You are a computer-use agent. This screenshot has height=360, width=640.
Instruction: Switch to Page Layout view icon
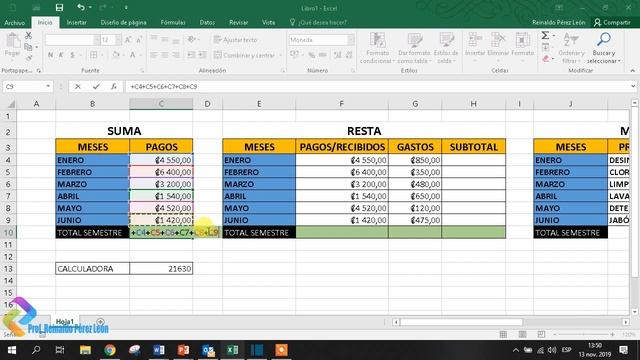[522, 334]
